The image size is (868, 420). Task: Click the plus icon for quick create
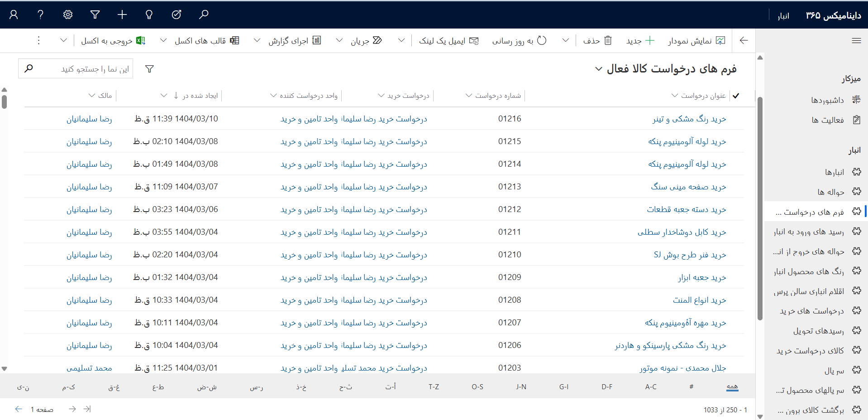(122, 14)
